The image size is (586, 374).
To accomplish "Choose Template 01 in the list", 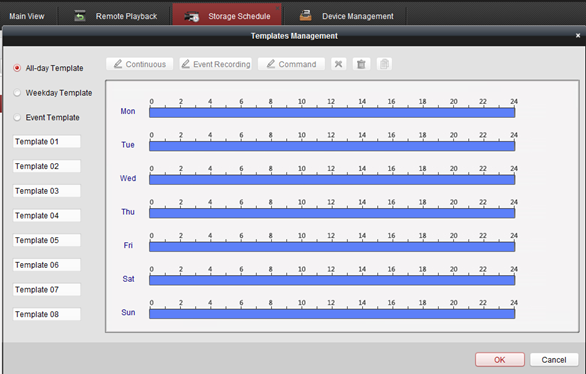I will [x=47, y=142].
